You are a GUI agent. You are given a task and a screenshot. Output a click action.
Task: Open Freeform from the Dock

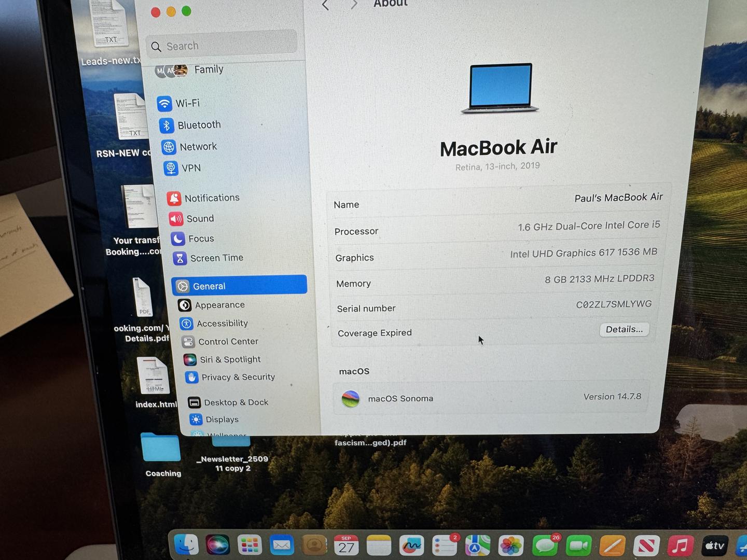pos(411,545)
